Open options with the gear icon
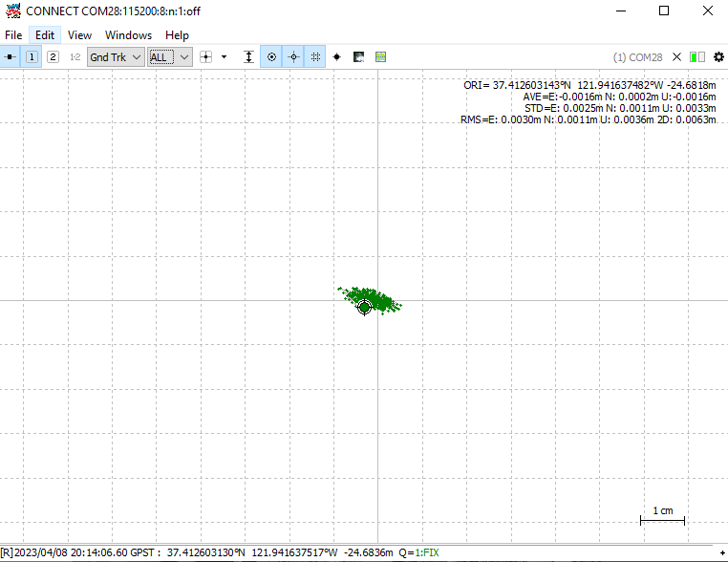Image resolution: width=728 pixels, height=562 pixels. (x=718, y=57)
